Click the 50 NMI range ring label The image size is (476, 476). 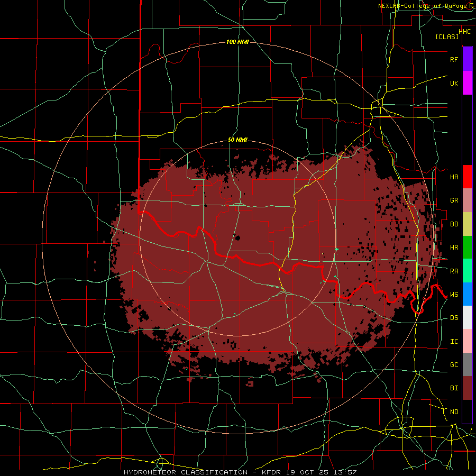237,140
